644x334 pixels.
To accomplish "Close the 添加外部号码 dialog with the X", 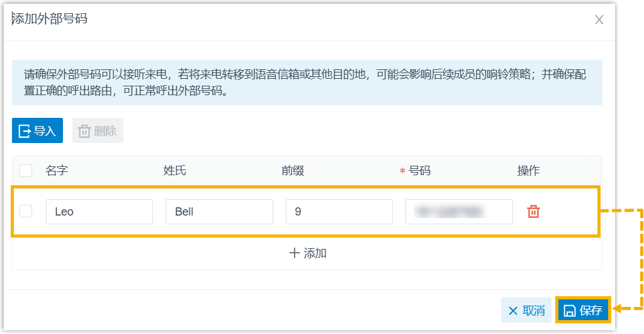I will (x=599, y=20).
